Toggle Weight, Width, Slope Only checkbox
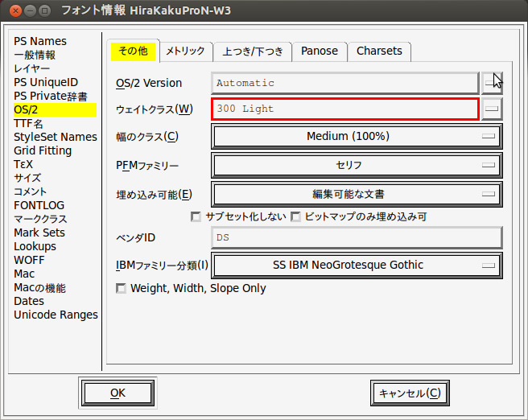The image size is (528, 420). 121,288
